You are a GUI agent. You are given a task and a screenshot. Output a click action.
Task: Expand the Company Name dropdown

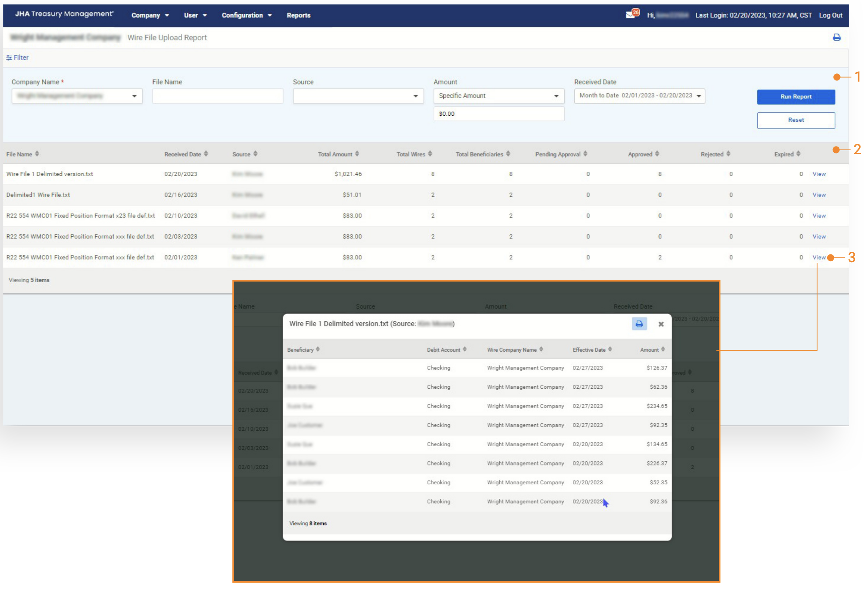pyautogui.click(x=77, y=96)
